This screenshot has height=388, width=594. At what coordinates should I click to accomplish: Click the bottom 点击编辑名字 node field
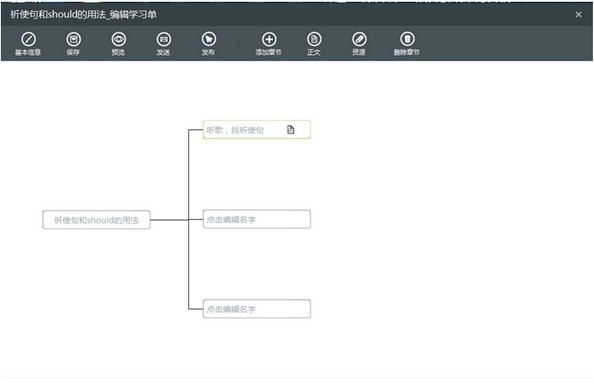coord(257,309)
